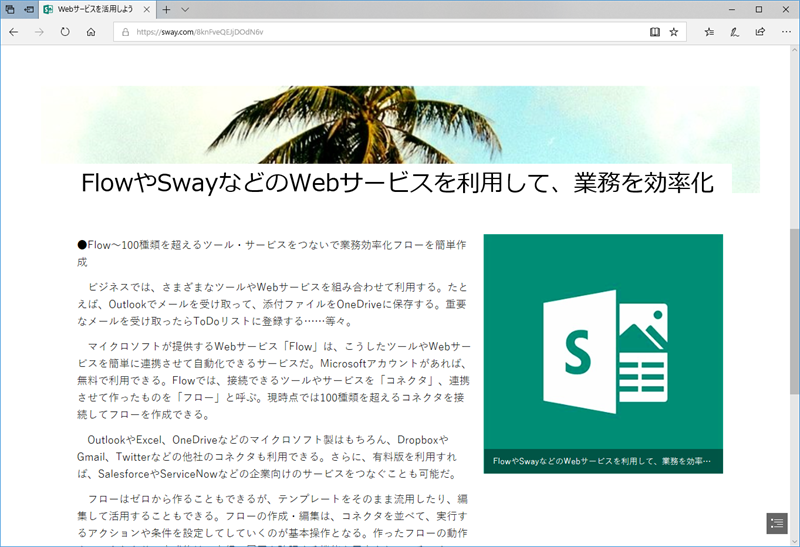Go back to the previous page
Viewport: 800px width, 547px height.
14,32
